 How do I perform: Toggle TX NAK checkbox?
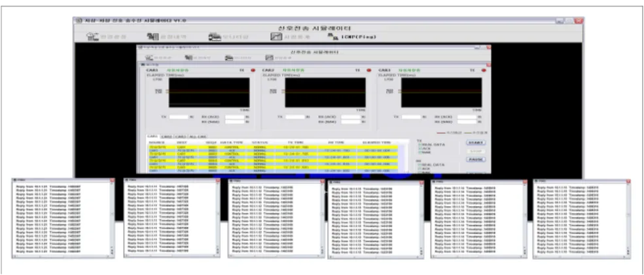point(420,152)
